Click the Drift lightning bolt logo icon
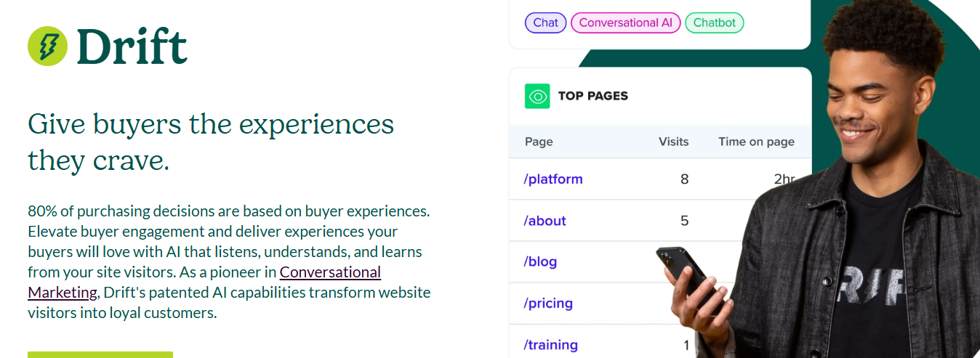Viewport: 980px width, 358px height. pyautogui.click(x=47, y=46)
